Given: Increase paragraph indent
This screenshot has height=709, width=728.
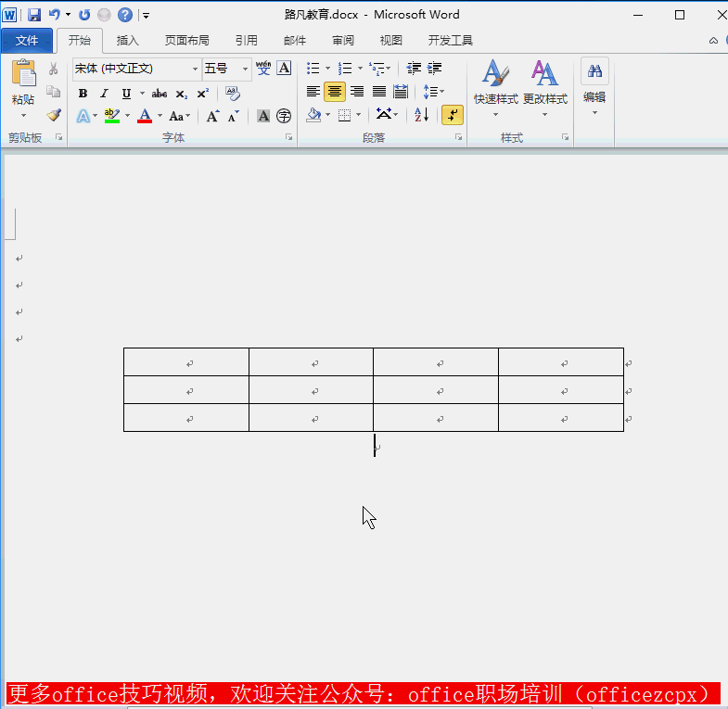Looking at the screenshot, I should (435, 69).
